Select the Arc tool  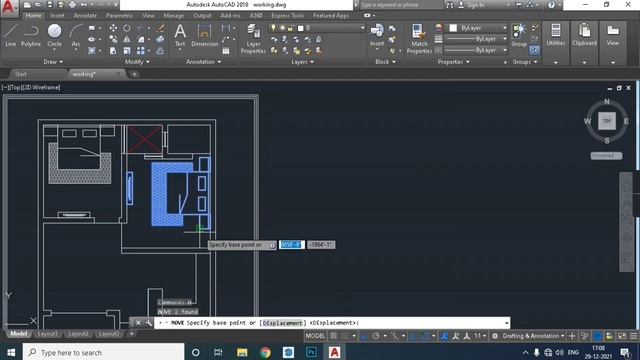tap(76, 35)
